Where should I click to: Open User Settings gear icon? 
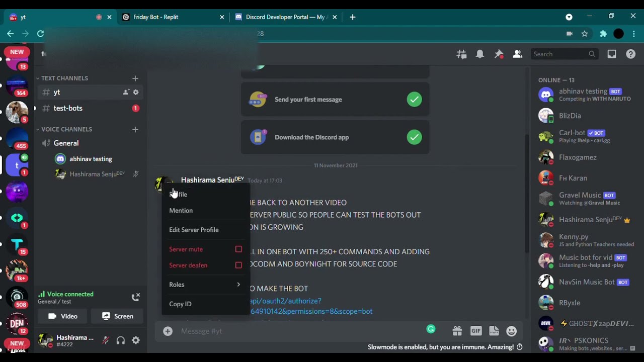(x=136, y=340)
